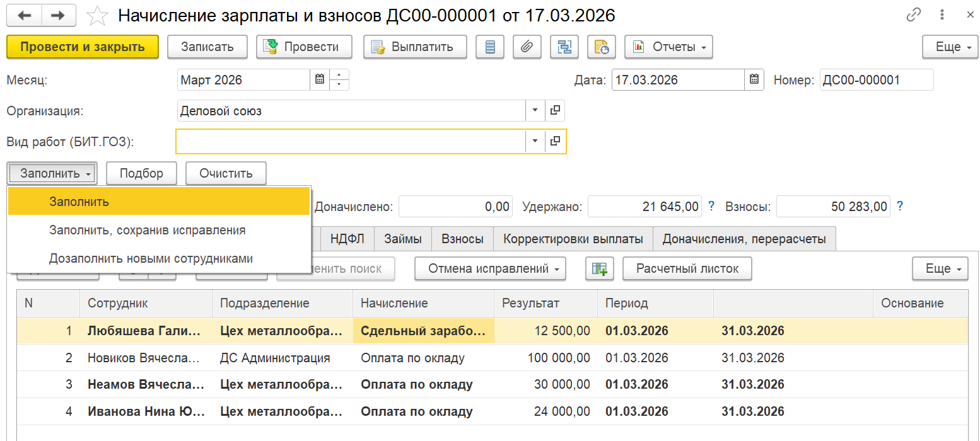Click the Записать button
Viewport: 980px width, 441px height.
point(207,47)
